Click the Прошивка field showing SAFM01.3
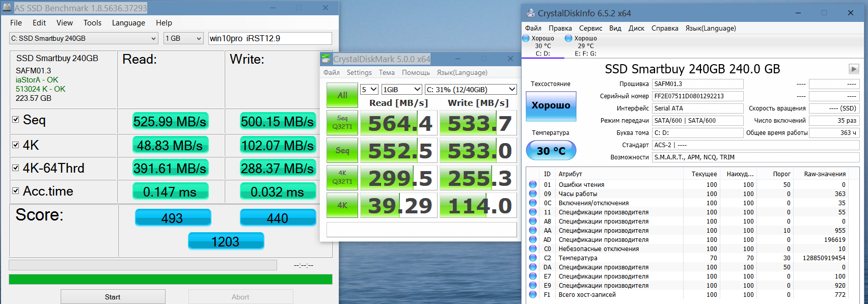This screenshot has width=868, height=304. coord(697,84)
